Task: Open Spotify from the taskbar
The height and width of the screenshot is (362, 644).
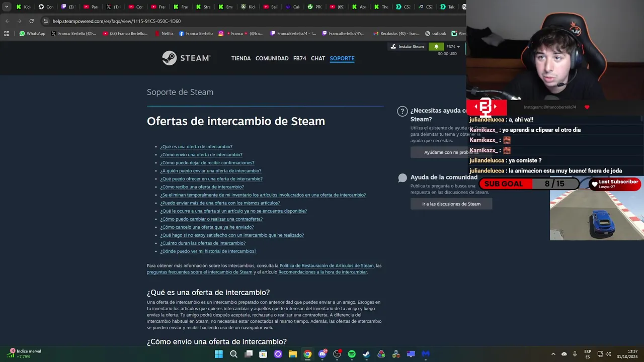Action: pyautogui.click(x=352, y=354)
